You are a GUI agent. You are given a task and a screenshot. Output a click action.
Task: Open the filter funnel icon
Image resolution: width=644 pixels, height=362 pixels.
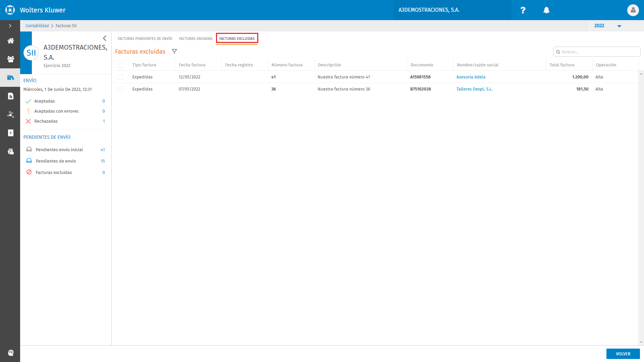[x=174, y=52]
